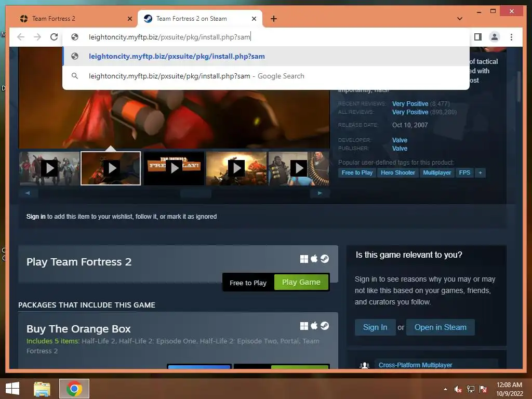532x399 pixels.
Task: Click the Apple icon beside Play Team Fortress 2
Action: pos(314,259)
